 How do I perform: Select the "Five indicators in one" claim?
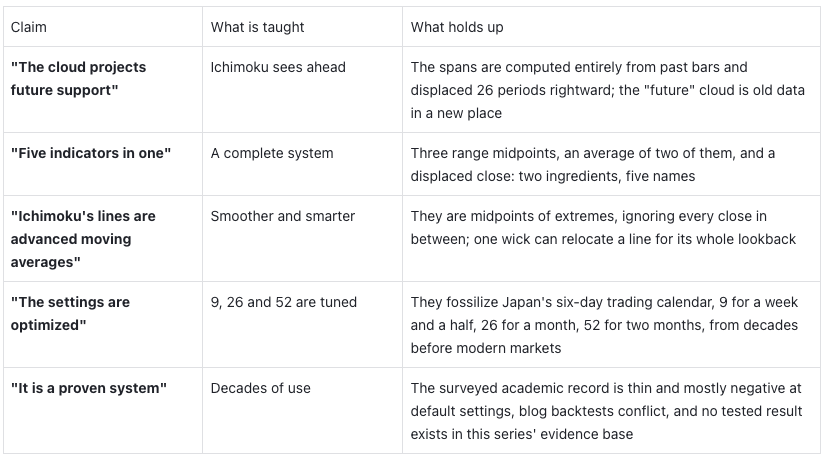[91, 153]
